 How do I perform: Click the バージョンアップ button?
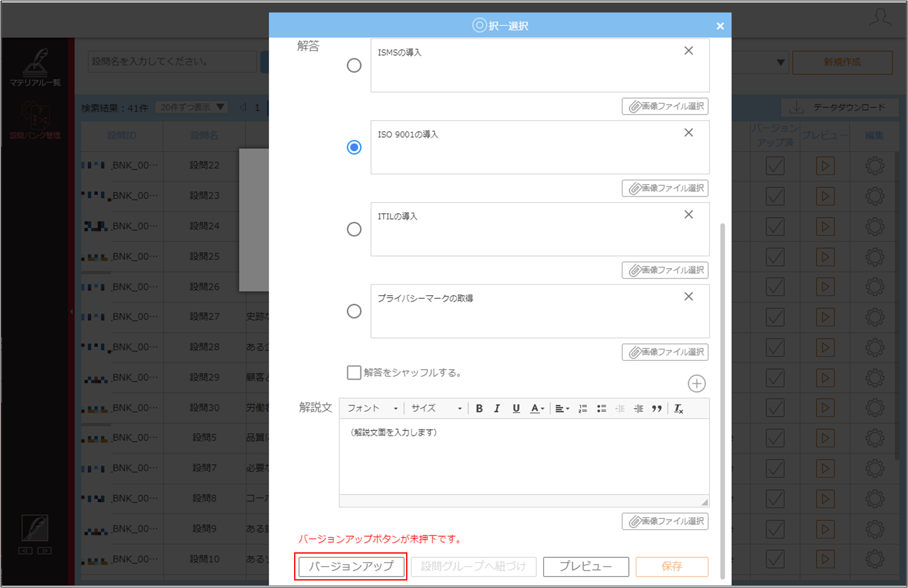[351, 566]
